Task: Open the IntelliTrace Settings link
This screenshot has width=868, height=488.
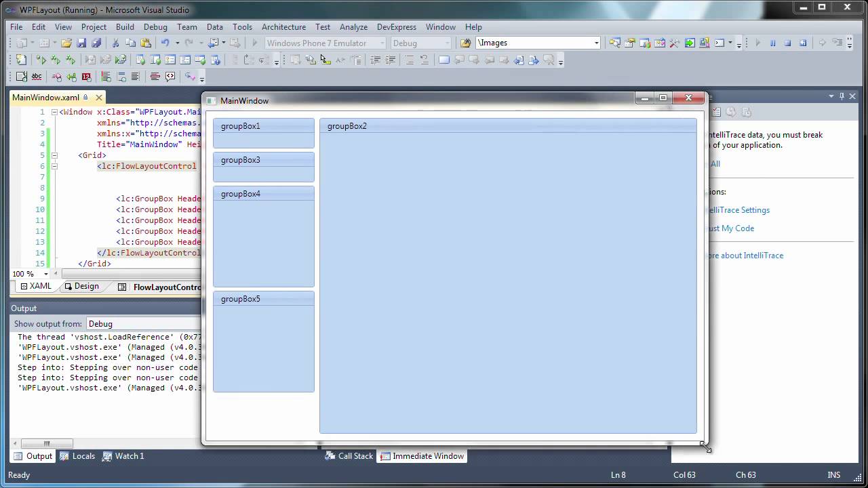Action: [x=738, y=210]
